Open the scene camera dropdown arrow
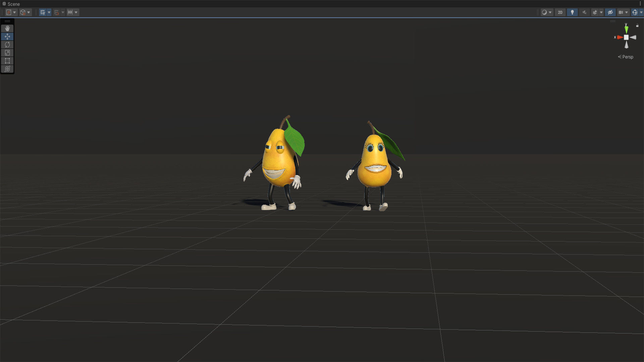The width and height of the screenshot is (644, 362). pos(626,12)
